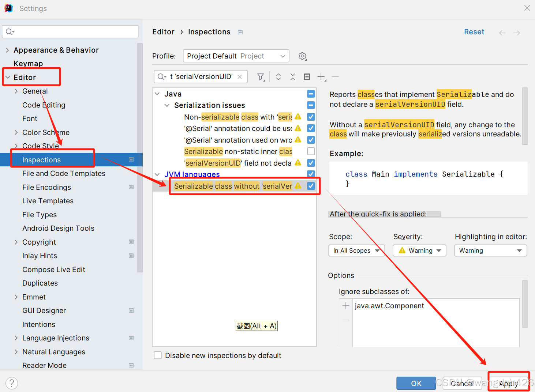
Task: Collapse the Serialization issues tree node
Action: point(167,105)
